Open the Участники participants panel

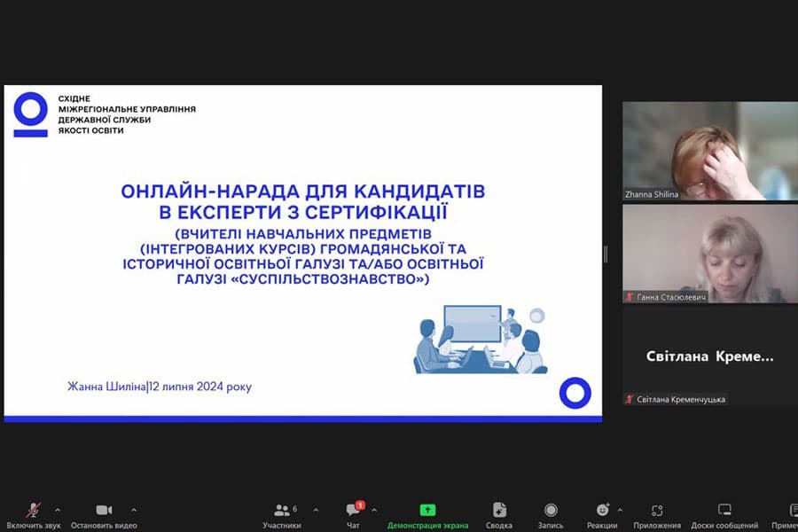[281, 515]
